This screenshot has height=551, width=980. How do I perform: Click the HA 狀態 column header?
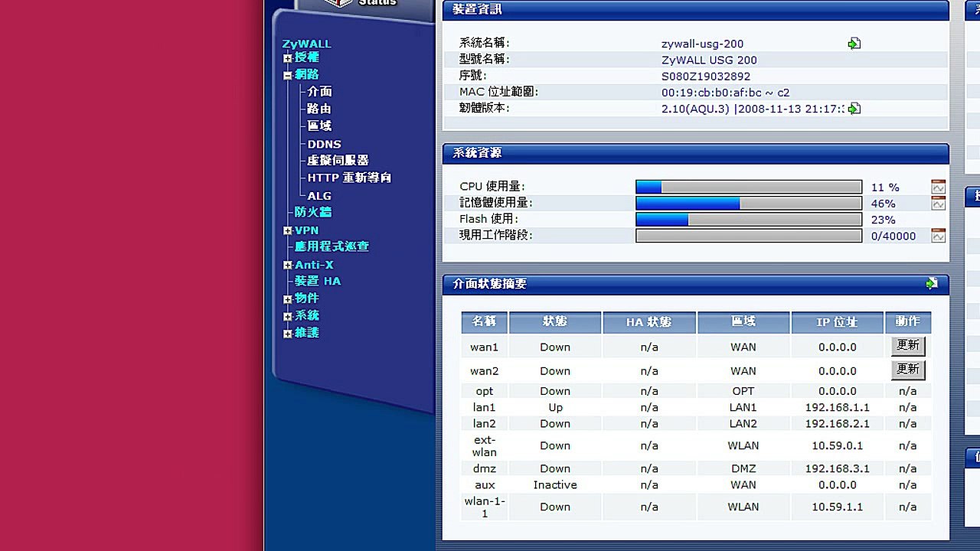click(649, 322)
